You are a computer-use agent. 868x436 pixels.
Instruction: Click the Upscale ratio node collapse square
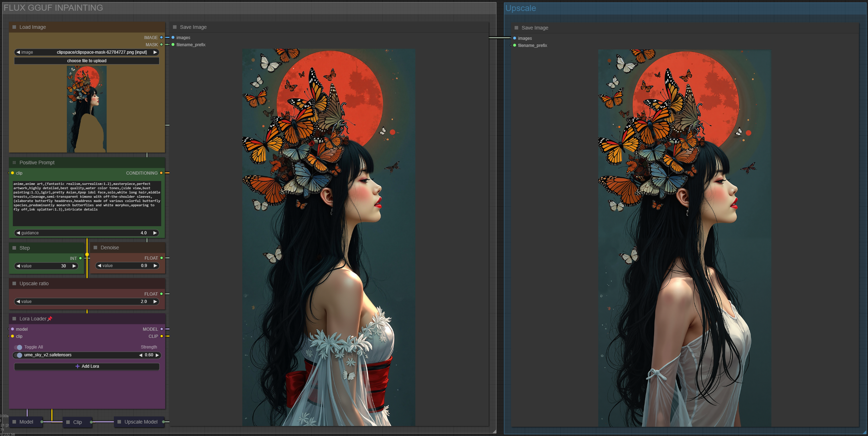14,283
